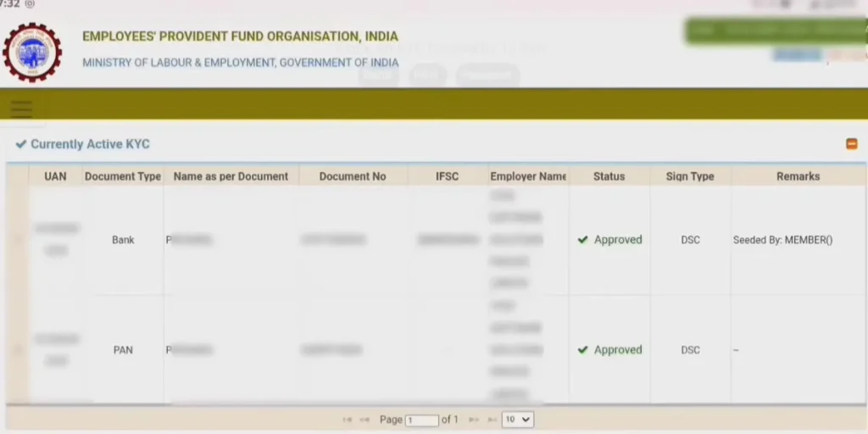
Task: Click DSC sign type in Bank row
Action: (690, 240)
